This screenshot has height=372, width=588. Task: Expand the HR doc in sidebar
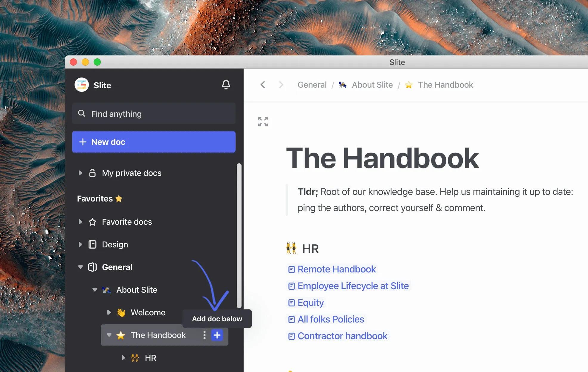click(123, 358)
